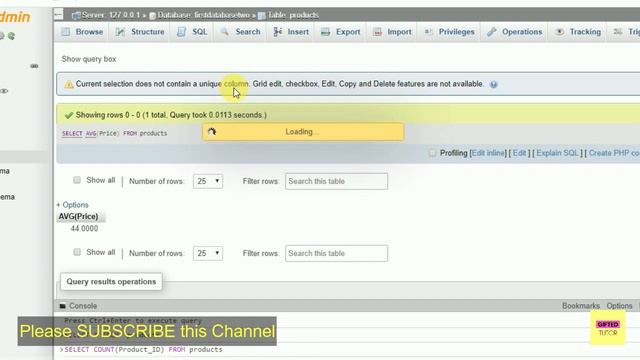Switch to the Import tab

point(392,32)
